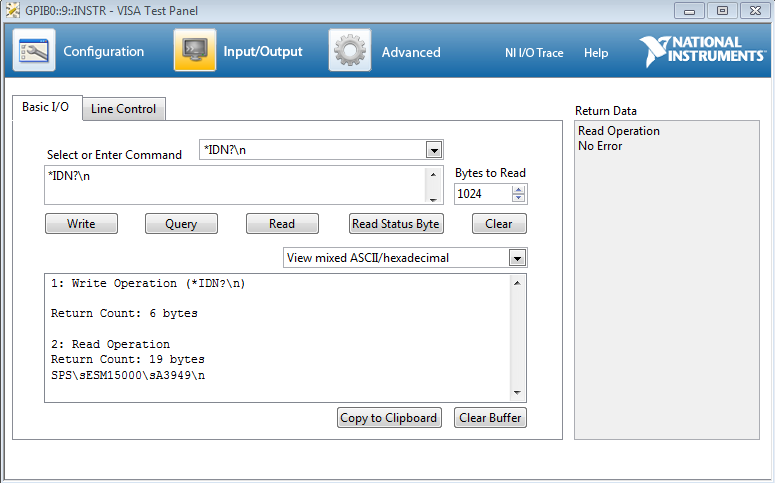Click the 'Bytes to Read' label
Viewport: 775px width, 483px height.
coord(490,173)
